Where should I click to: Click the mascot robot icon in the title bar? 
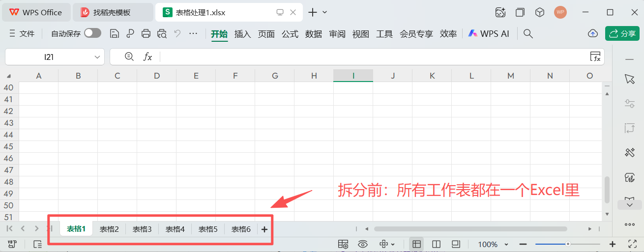tap(500, 12)
